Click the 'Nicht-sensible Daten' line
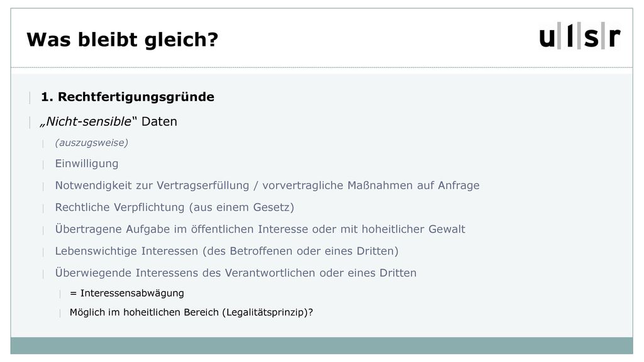The height and width of the screenshot is (362, 644). point(108,121)
